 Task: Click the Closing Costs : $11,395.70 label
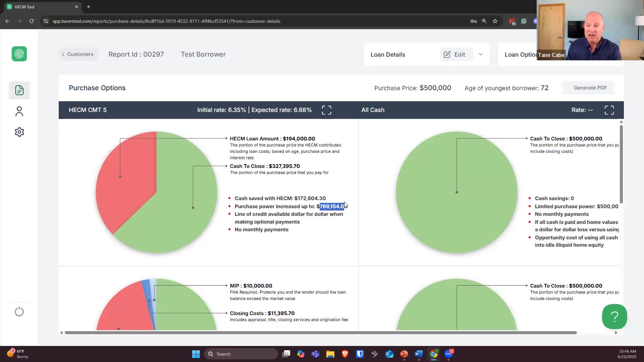(262, 313)
